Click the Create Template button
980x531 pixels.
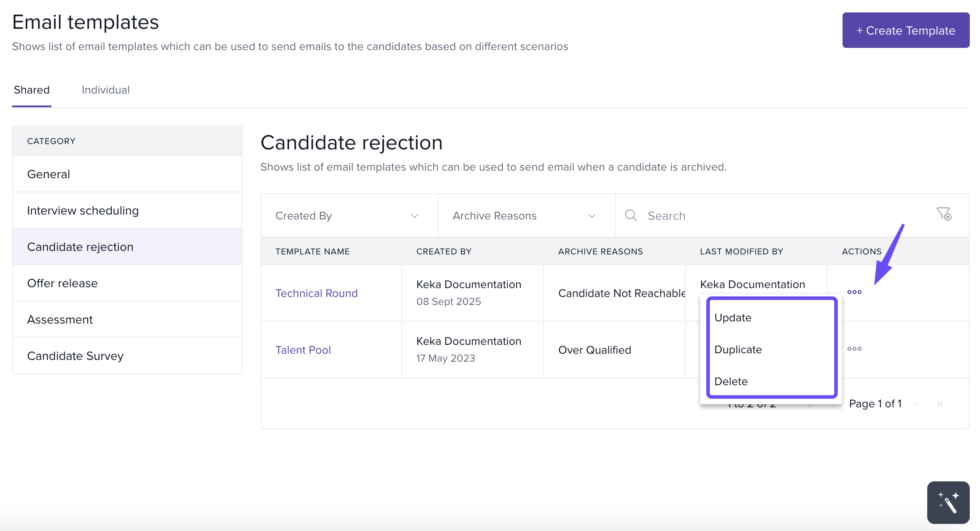pos(906,31)
